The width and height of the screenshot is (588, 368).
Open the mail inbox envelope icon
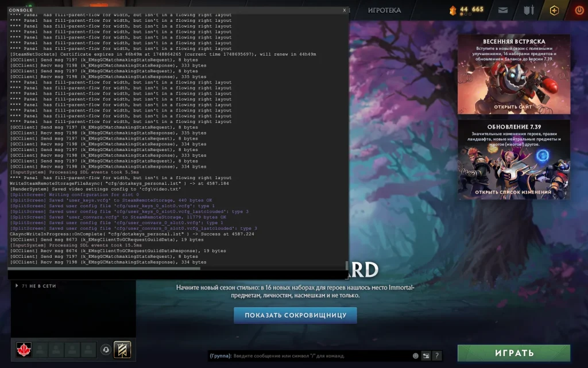(503, 10)
